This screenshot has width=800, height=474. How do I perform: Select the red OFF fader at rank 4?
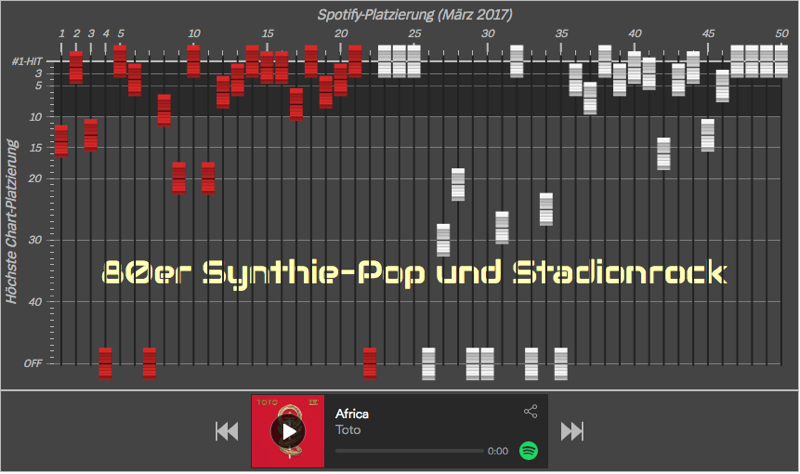coord(106,364)
